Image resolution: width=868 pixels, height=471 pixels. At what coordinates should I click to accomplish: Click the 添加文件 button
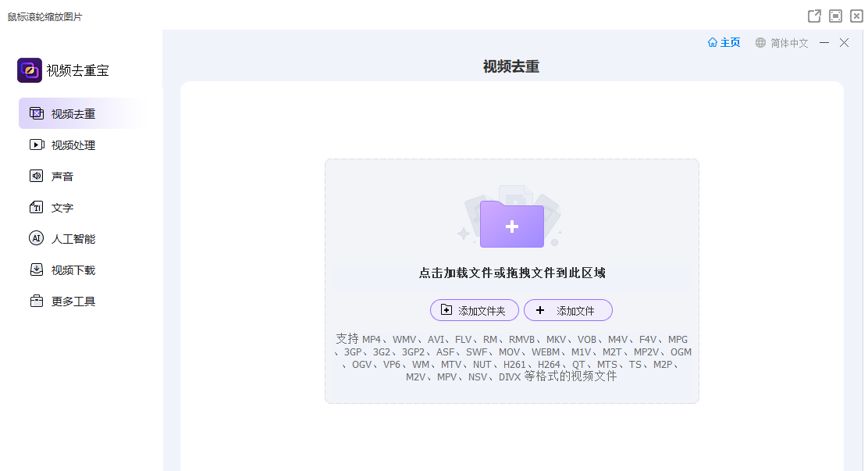tap(567, 311)
